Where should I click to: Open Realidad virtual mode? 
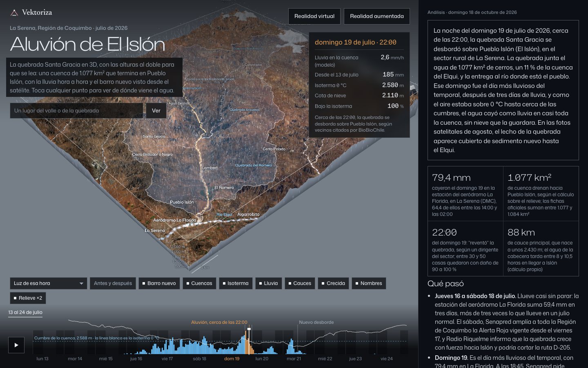point(314,16)
